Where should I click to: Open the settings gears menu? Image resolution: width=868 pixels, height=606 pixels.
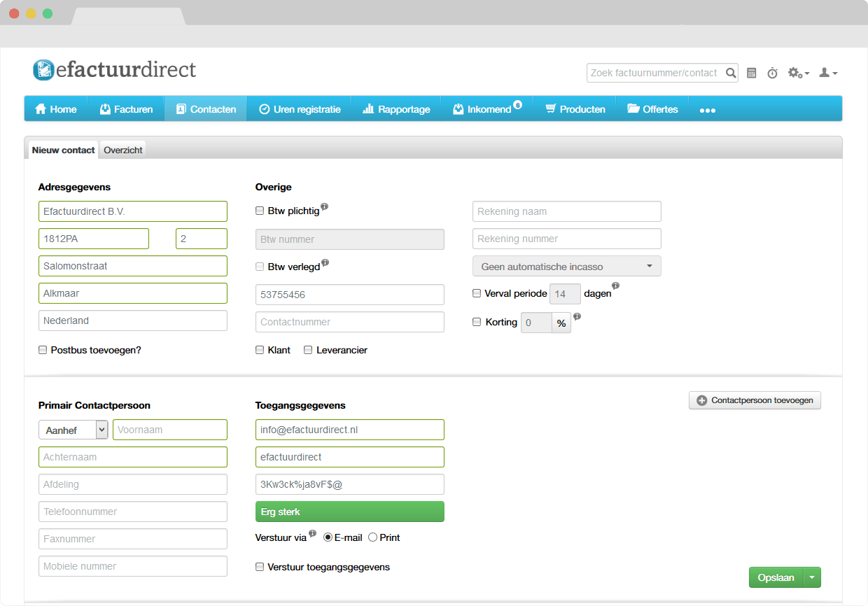click(x=798, y=73)
